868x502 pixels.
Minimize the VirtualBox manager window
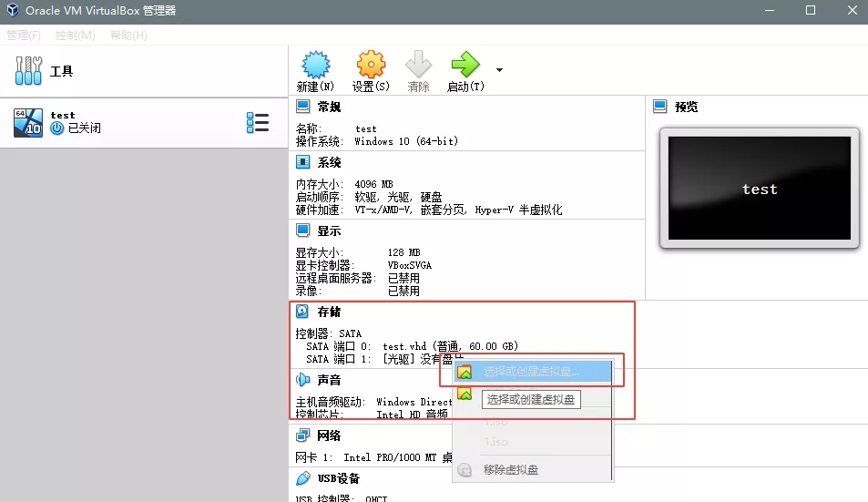coord(770,11)
